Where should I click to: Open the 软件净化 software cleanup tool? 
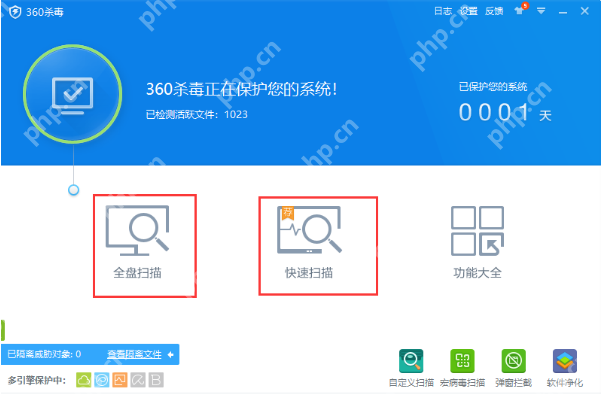[x=565, y=368]
